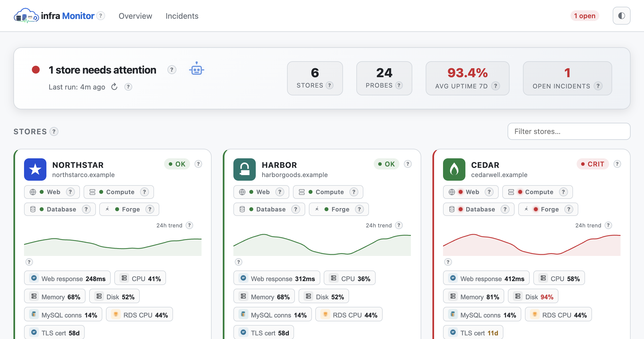Click the 1 open incidents badge
The height and width of the screenshot is (339, 644).
point(585,16)
